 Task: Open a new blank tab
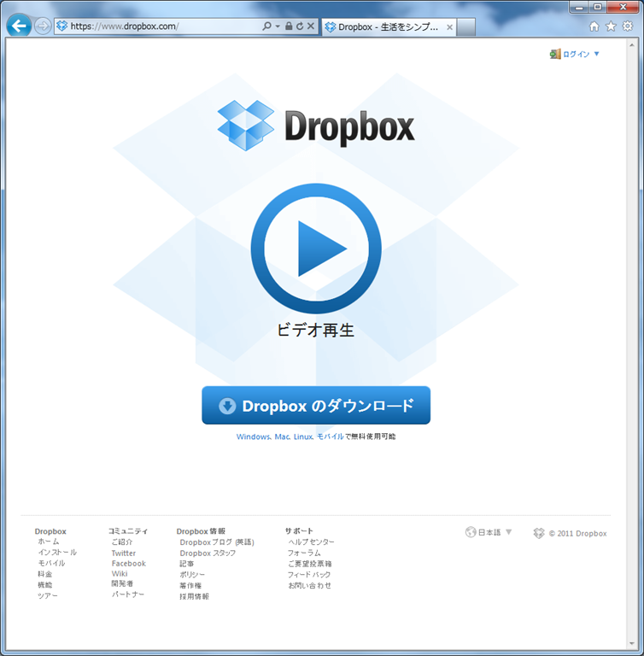(x=465, y=27)
